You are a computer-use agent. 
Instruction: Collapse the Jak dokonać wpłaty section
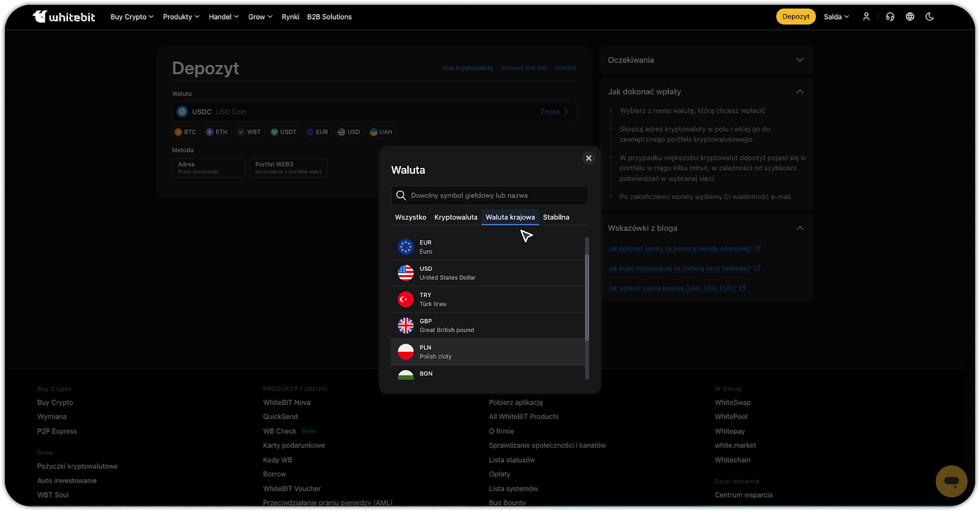(x=799, y=91)
